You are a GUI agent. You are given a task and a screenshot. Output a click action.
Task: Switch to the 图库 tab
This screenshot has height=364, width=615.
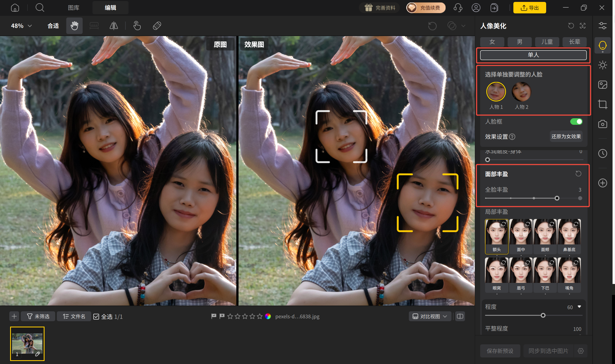73,8
